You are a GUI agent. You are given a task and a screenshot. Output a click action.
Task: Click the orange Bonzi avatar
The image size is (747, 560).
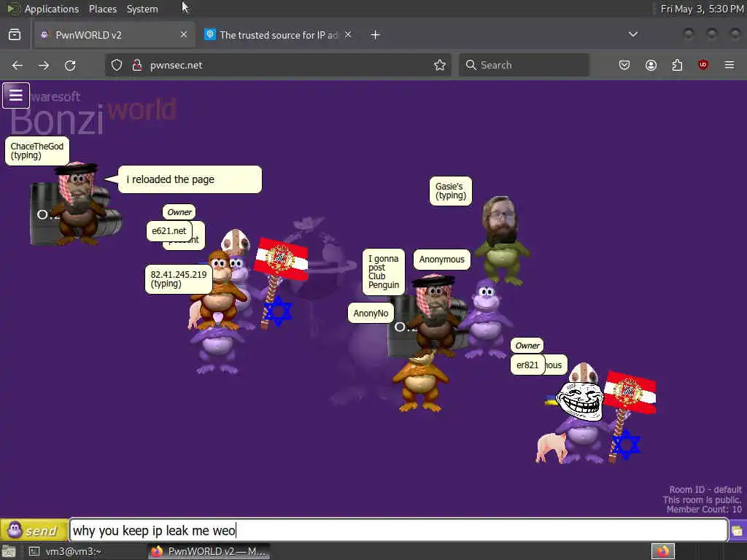pyautogui.click(x=420, y=381)
